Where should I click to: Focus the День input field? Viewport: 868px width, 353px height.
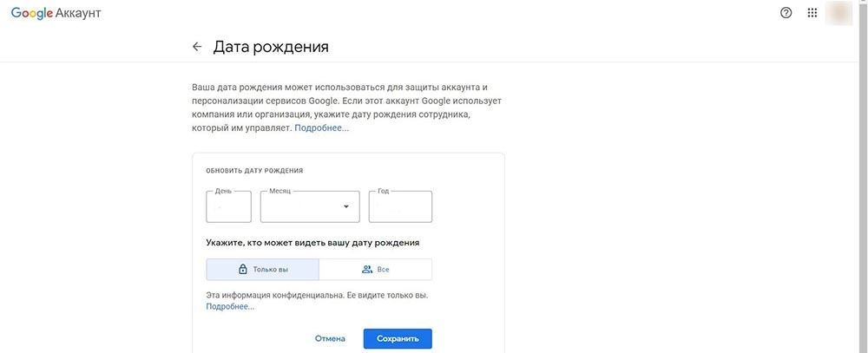228,206
